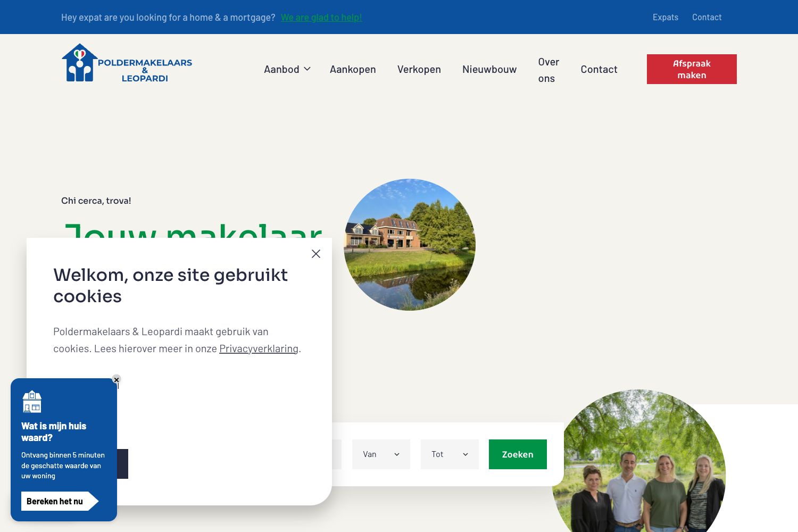Click the Poldermakelaars & Leopardi house logo
The image size is (798, 532).
[127, 63]
